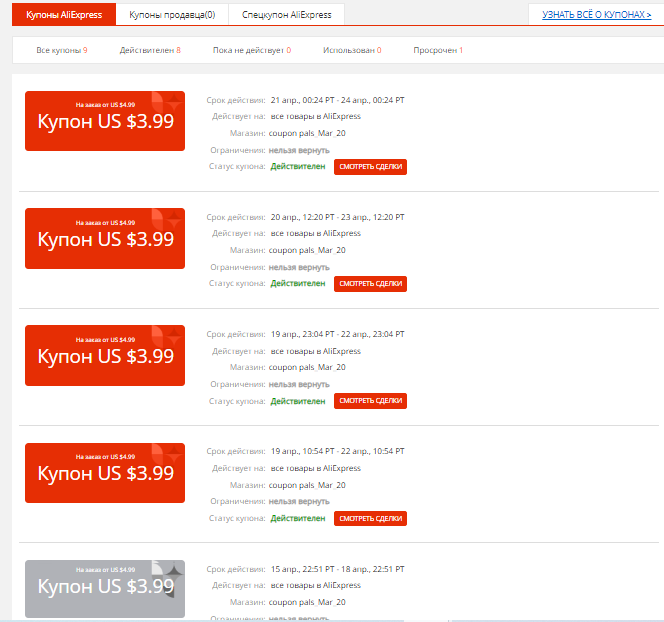This screenshot has height=622, width=664.
Task: Select the red coupon card dated 19 апр. 23:04
Action: click(x=105, y=355)
